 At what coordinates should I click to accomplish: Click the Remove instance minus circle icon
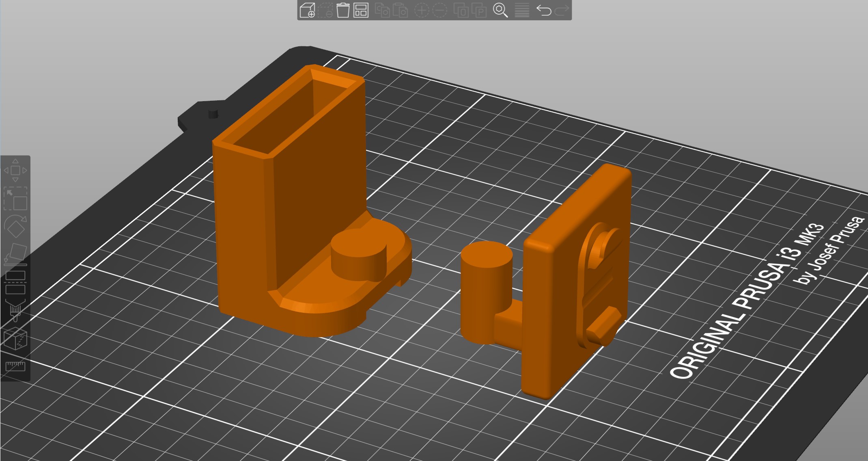click(440, 10)
